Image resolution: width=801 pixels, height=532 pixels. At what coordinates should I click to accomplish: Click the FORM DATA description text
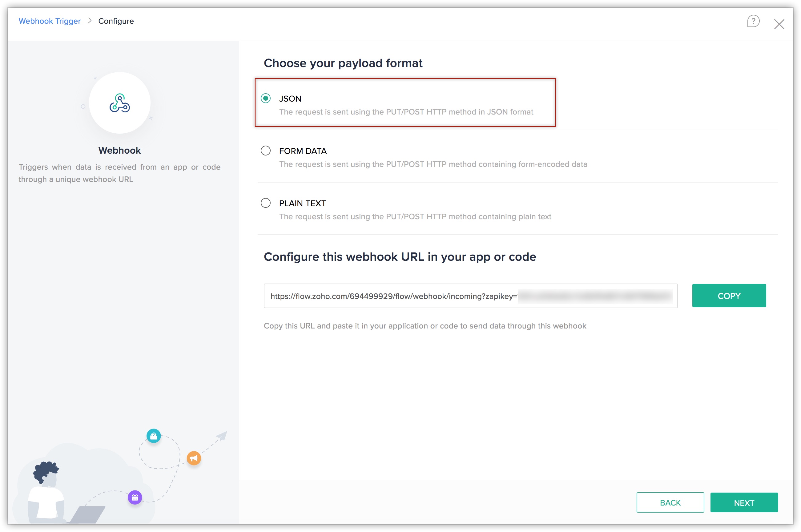433,164
